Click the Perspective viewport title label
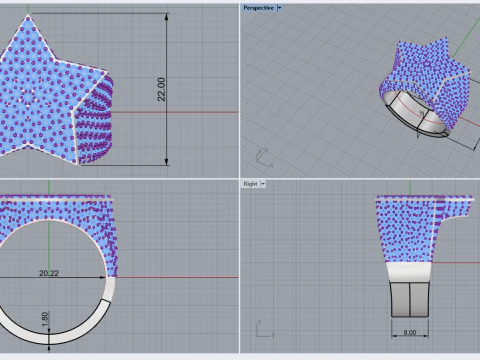The image size is (480, 360). [x=259, y=8]
